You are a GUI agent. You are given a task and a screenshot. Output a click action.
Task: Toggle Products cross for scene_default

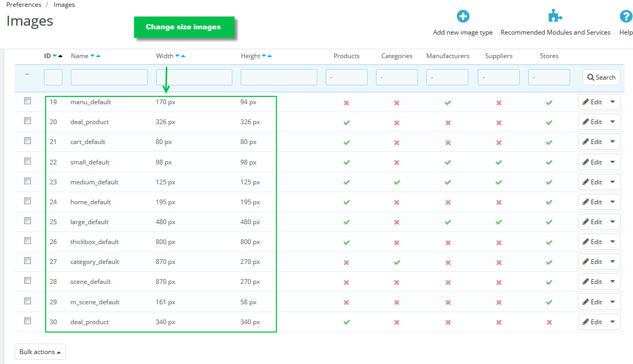point(346,282)
